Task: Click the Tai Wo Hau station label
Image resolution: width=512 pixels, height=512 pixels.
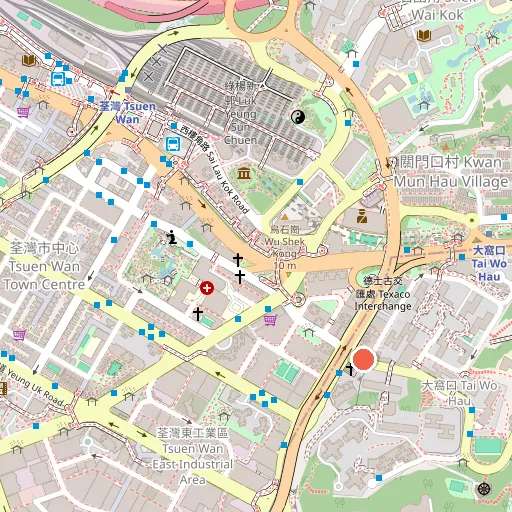Action: pyautogui.click(x=489, y=263)
